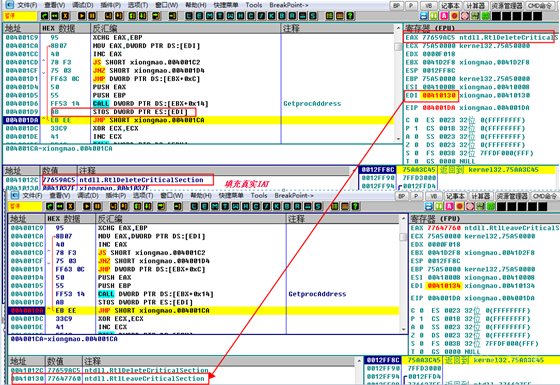
Task: Open Windows (W) icon in upper toolbar
Action: click(x=230, y=16)
